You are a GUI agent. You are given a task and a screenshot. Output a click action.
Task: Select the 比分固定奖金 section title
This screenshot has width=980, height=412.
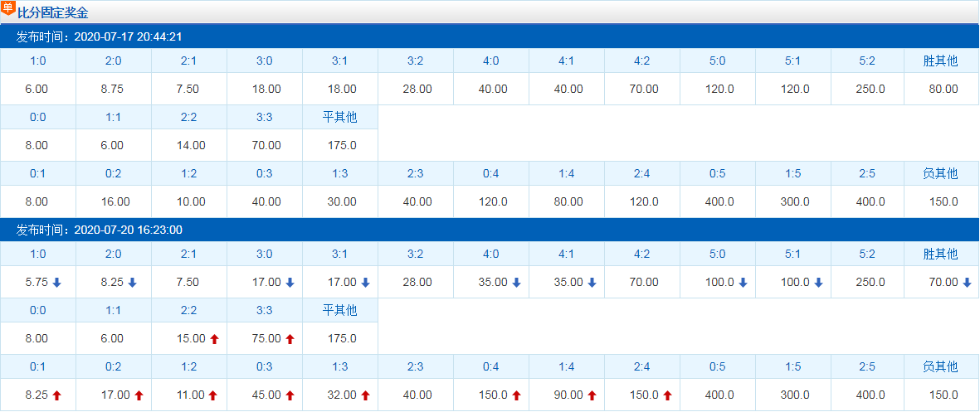pyautogui.click(x=52, y=13)
